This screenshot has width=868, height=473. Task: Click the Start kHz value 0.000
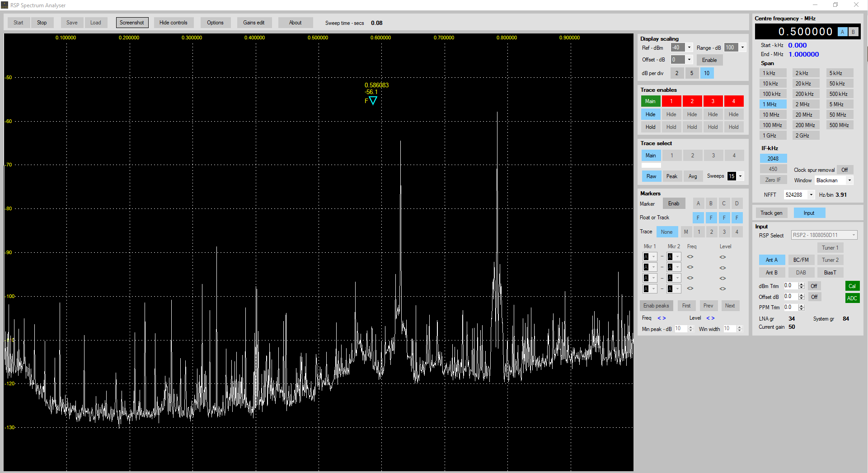coord(798,45)
